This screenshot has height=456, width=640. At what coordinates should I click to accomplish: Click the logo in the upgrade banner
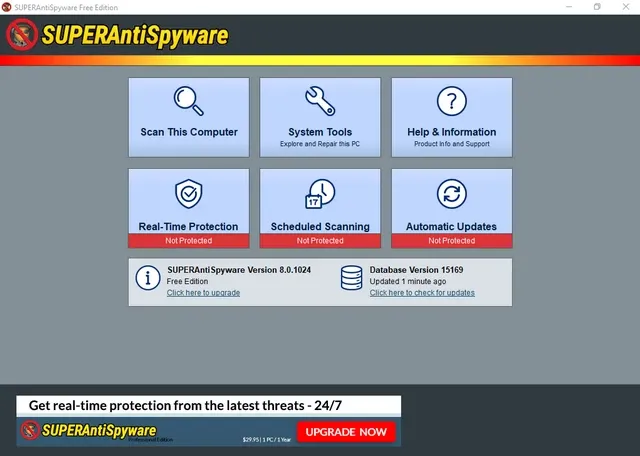click(x=30, y=430)
